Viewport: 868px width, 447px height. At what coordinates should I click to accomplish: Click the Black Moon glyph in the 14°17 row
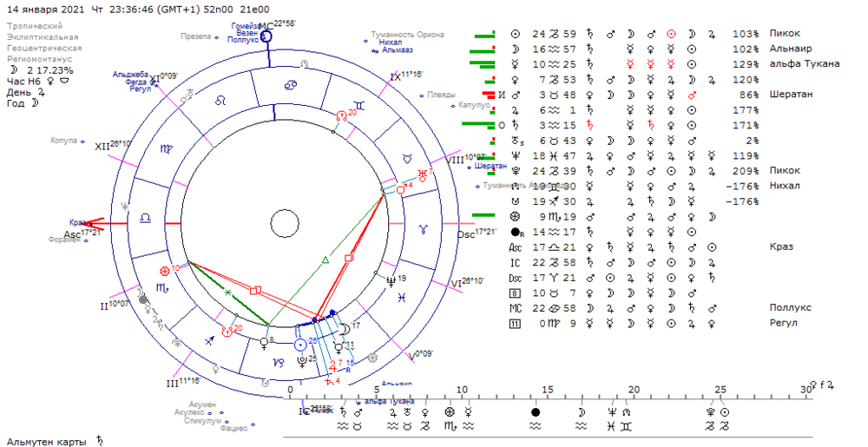(x=516, y=233)
